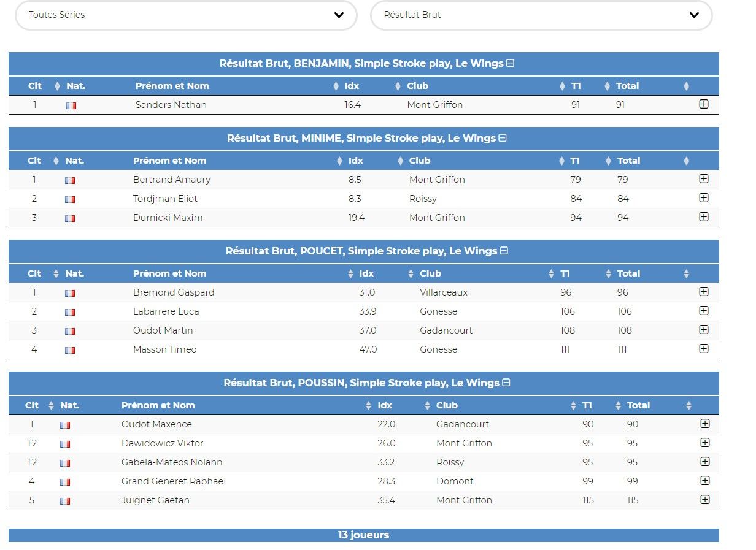Expand details for Oudot Maxence row
This screenshot has height=550, width=756.
point(705,424)
